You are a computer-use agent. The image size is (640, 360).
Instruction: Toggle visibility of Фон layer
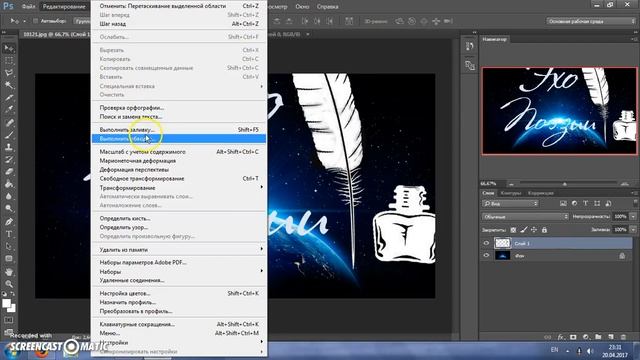tap(486, 256)
